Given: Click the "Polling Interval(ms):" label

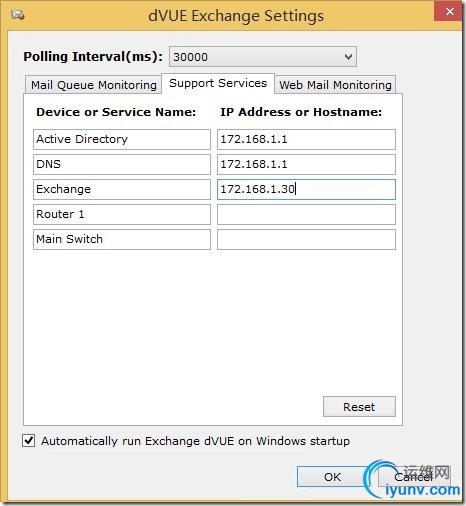Looking at the screenshot, I should coord(93,57).
